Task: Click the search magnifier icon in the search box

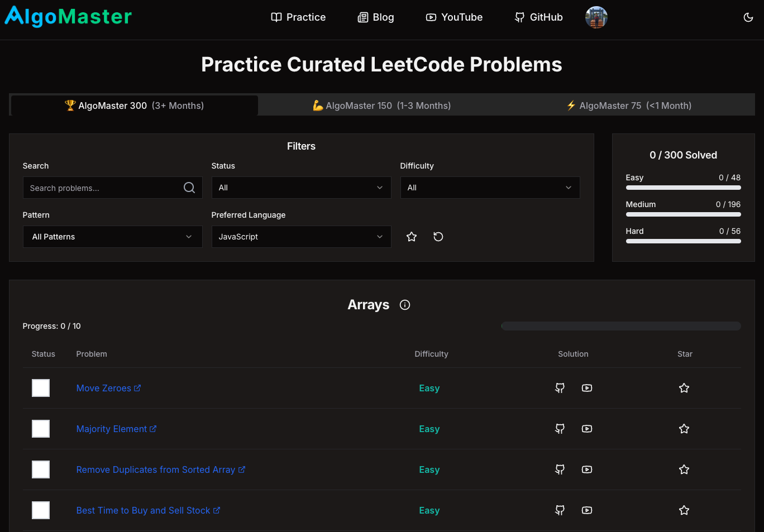Action: click(x=189, y=188)
